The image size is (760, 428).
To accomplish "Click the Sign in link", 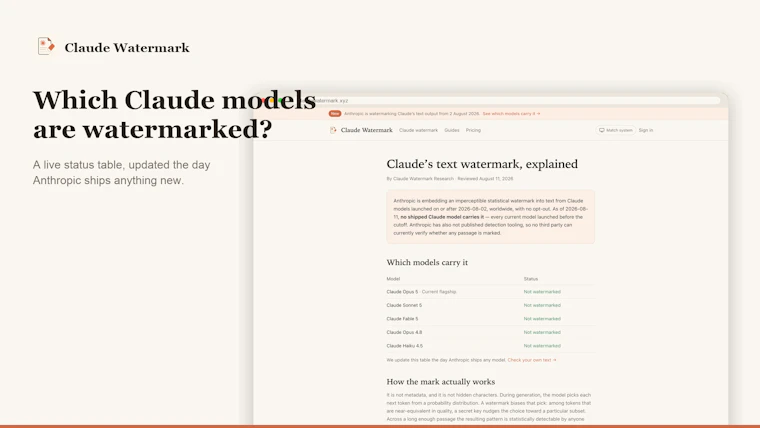I will click(x=646, y=130).
